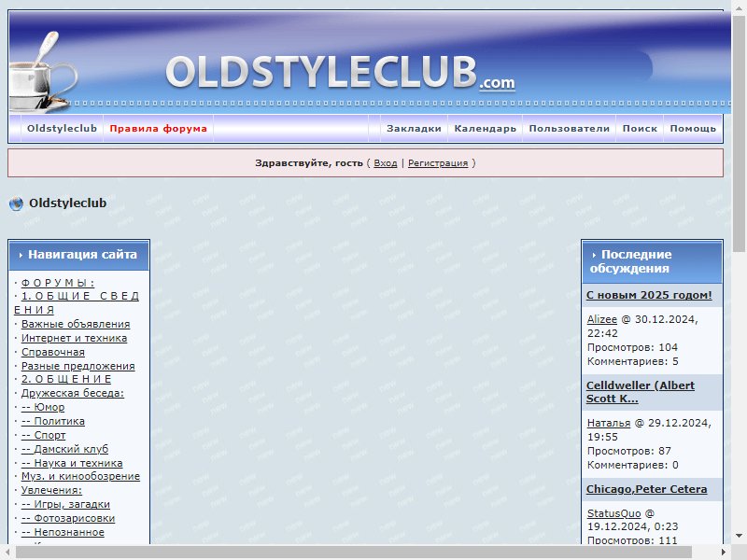Screen dimensions: 747x560
Task: Go to the Политика subforum
Action: [53, 422]
